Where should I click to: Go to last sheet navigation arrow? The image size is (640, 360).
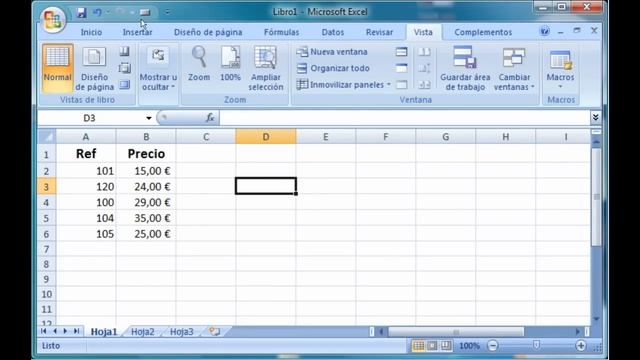(76, 331)
